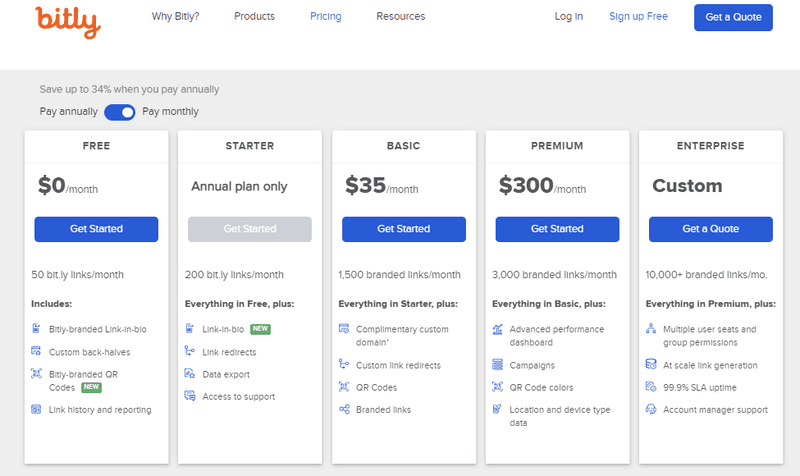Click the 1,500 branded links/month text
This screenshot has width=800, height=476.
coord(399,274)
